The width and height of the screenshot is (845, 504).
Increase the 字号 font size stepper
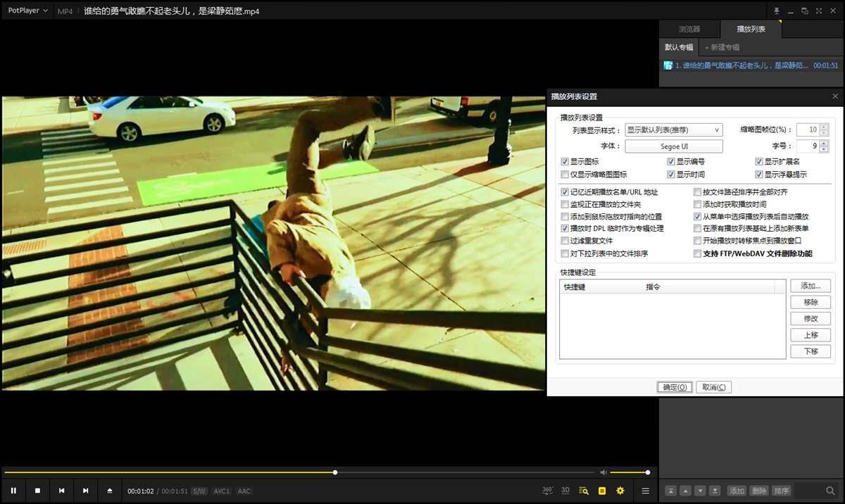824,143
